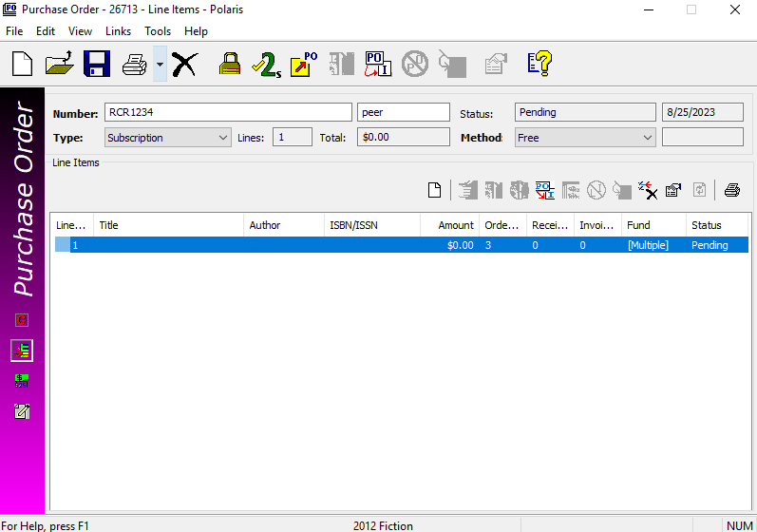Click the greyed cancel circle in Line Items toolbar

pyautogui.click(x=596, y=190)
